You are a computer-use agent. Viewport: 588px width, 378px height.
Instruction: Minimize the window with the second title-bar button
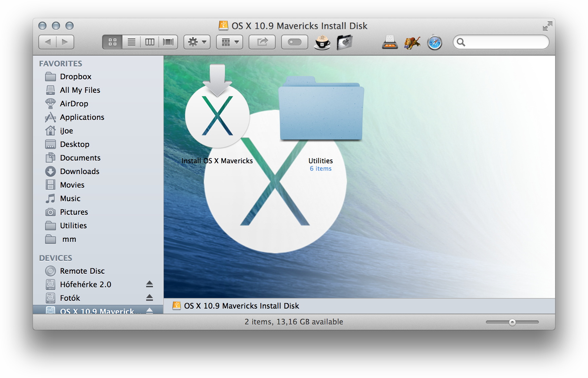tap(56, 26)
